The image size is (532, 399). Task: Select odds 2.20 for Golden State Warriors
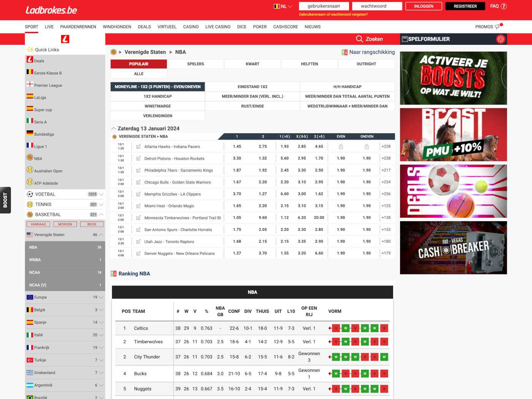point(263,182)
